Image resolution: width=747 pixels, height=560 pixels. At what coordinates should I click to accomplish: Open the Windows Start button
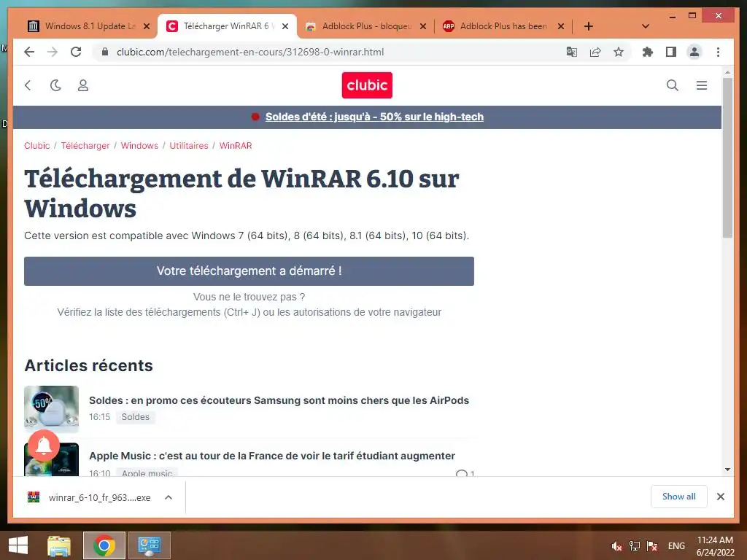pos(18,545)
